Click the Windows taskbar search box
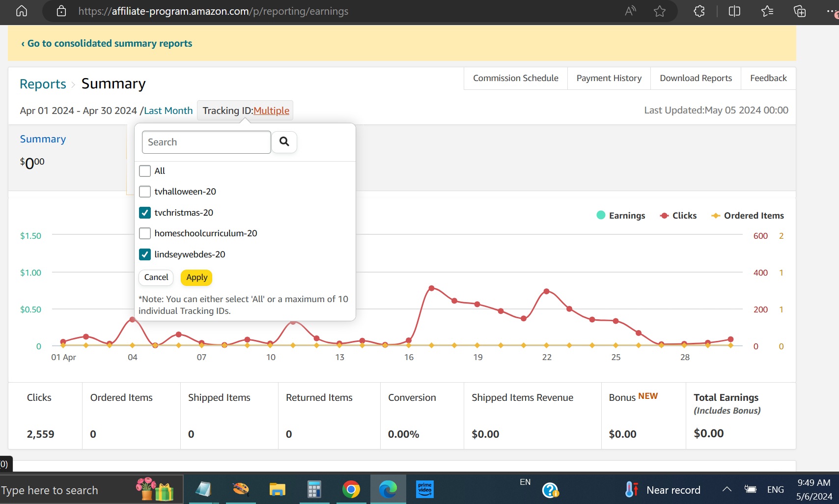Screen dimensions: 839x504 pos(91,490)
